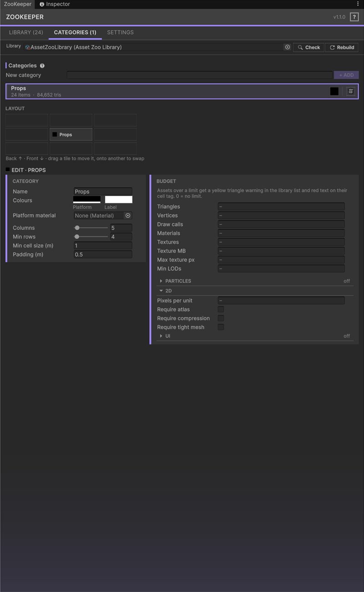Click the Min rows value field showing 4

pyautogui.click(x=121, y=237)
